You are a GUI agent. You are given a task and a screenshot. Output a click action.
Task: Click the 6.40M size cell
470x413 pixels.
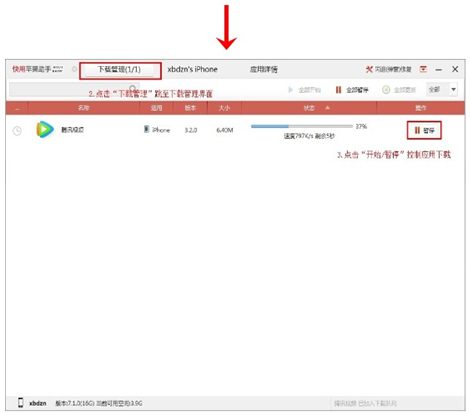[x=225, y=130]
